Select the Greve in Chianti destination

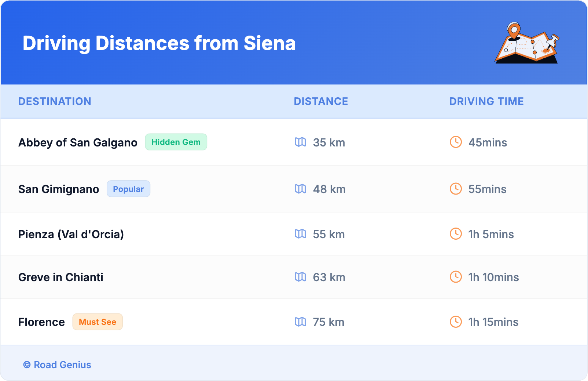(x=61, y=277)
